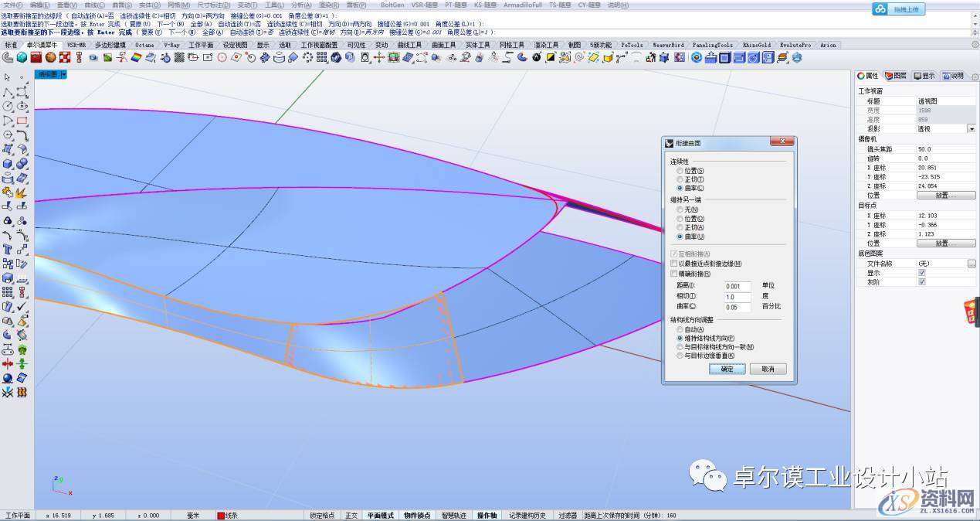Image resolution: width=980 pixels, height=521 pixels.
Task: Open the 曲线工具 toolbar tab
Action: click(409, 46)
